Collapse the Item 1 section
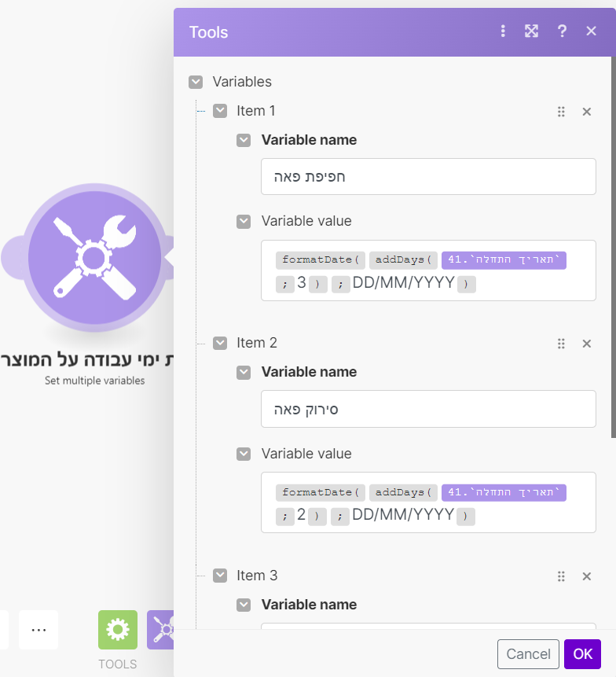This screenshot has height=677, width=616. [x=220, y=111]
